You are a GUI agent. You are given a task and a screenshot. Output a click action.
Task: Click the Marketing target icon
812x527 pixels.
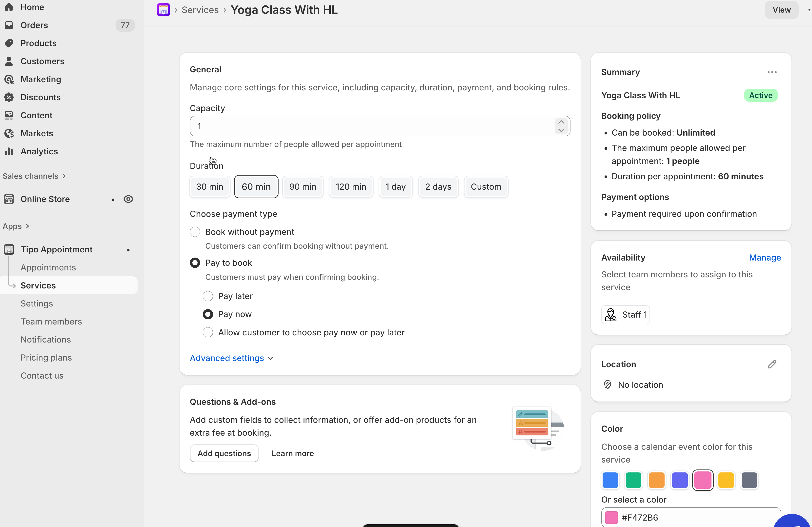[9, 79]
